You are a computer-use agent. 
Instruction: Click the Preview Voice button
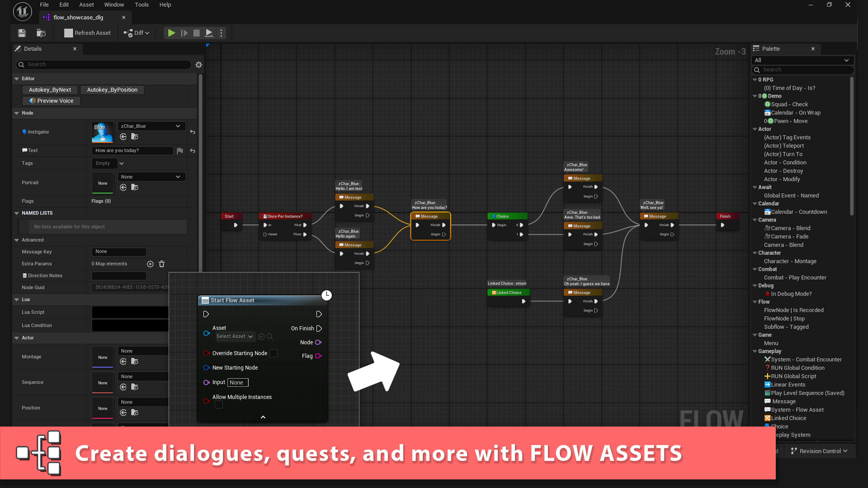(51, 101)
